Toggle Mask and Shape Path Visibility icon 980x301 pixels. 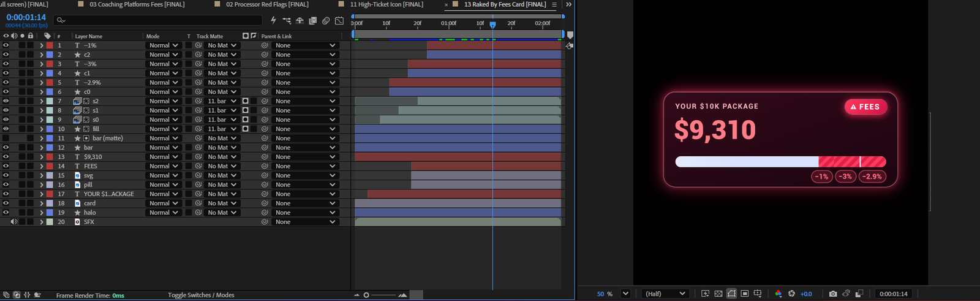731,294
